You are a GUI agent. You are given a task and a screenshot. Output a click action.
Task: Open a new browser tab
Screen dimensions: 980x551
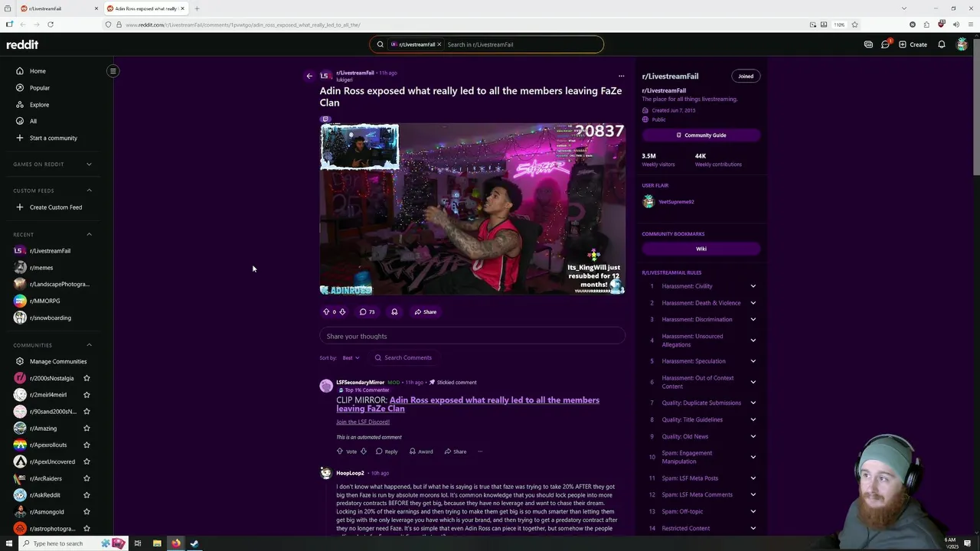(x=197, y=8)
